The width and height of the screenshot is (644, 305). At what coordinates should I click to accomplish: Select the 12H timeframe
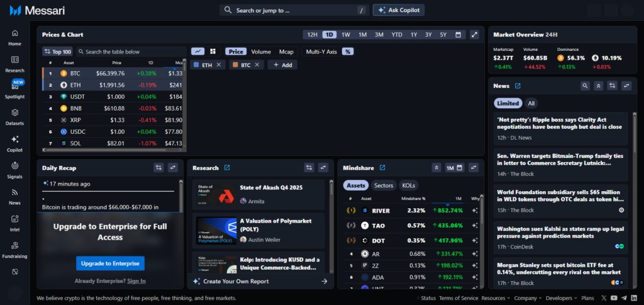click(x=313, y=35)
